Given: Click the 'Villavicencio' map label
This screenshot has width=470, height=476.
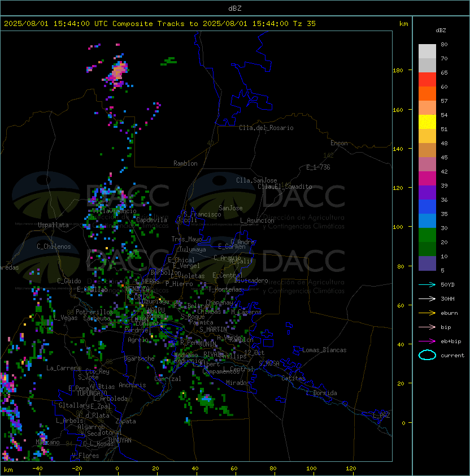Looking at the screenshot, I should pyautogui.click(x=114, y=211).
